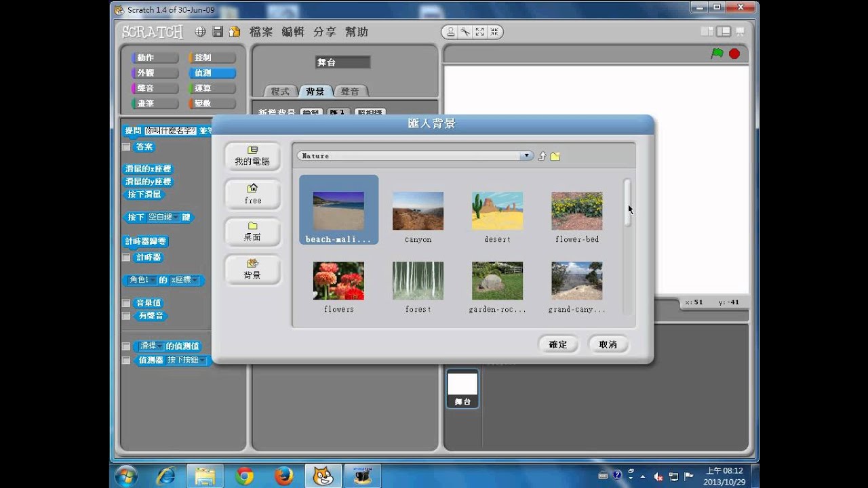Switch to the 聲音 tab
868x488 pixels.
350,91
